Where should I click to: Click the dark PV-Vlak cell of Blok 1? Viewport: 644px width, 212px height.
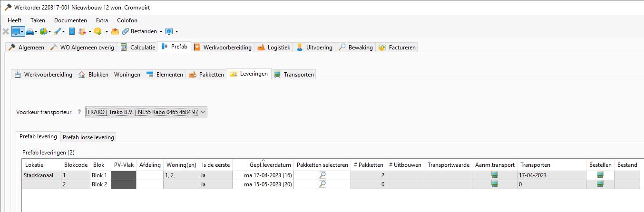pos(123,175)
